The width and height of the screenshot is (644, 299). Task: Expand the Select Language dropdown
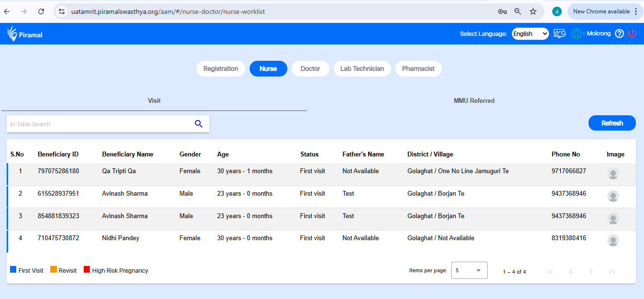[x=530, y=34]
